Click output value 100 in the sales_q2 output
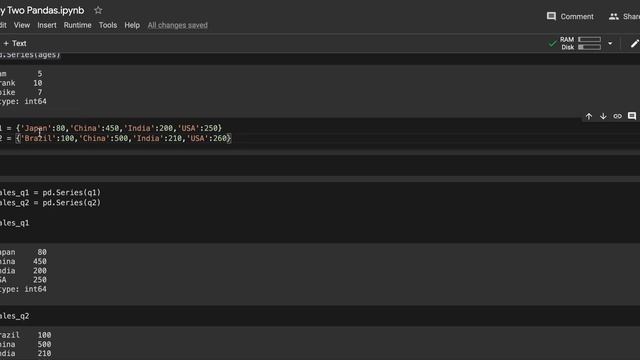The height and width of the screenshot is (360, 640). pyautogui.click(x=44, y=335)
